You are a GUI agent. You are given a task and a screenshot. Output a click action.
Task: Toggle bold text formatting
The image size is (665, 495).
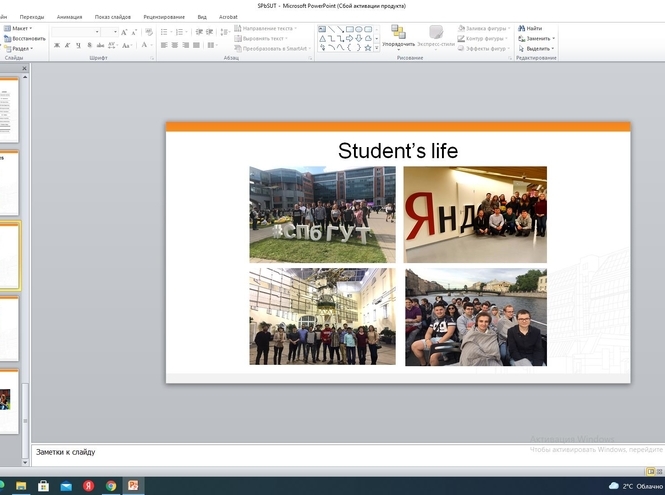(57, 46)
